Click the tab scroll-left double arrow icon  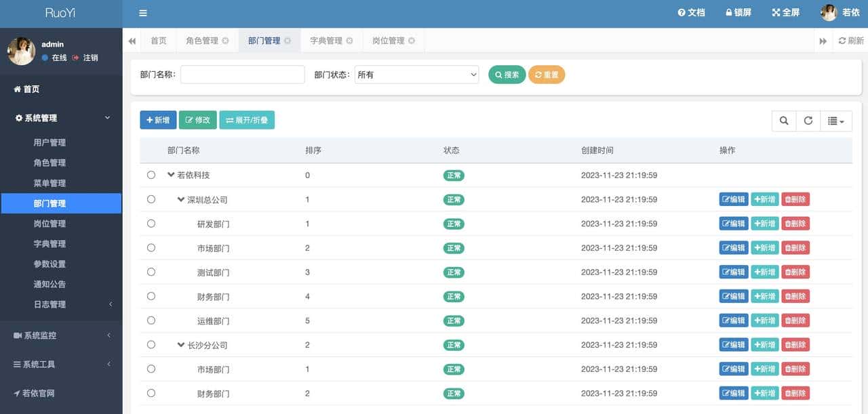(x=132, y=41)
